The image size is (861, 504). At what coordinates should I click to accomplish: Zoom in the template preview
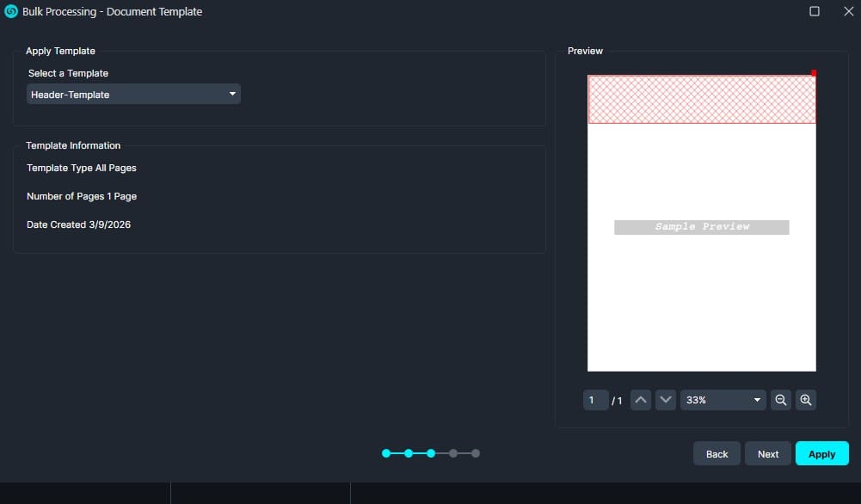tap(805, 400)
